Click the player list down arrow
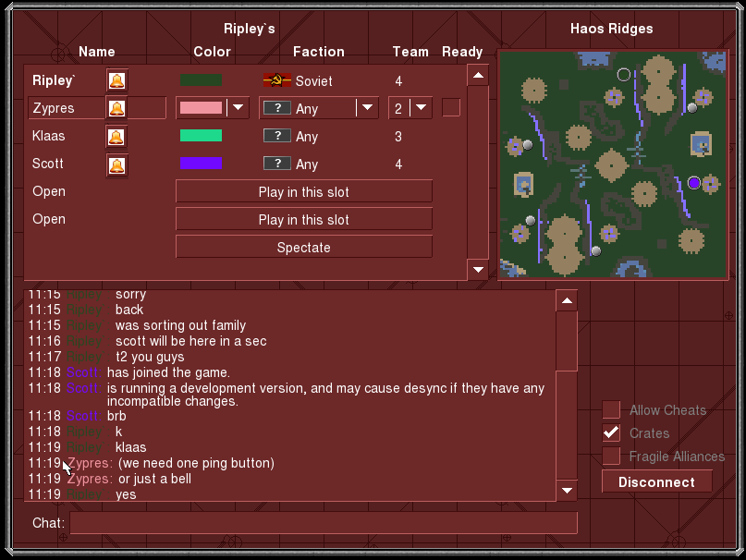 (x=478, y=270)
